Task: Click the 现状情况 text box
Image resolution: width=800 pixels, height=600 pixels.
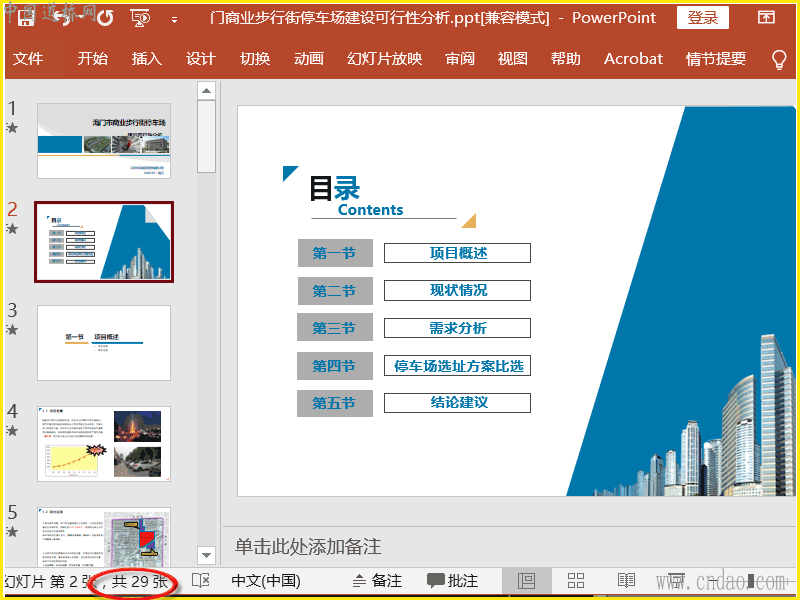Action: tap(458, 290)
